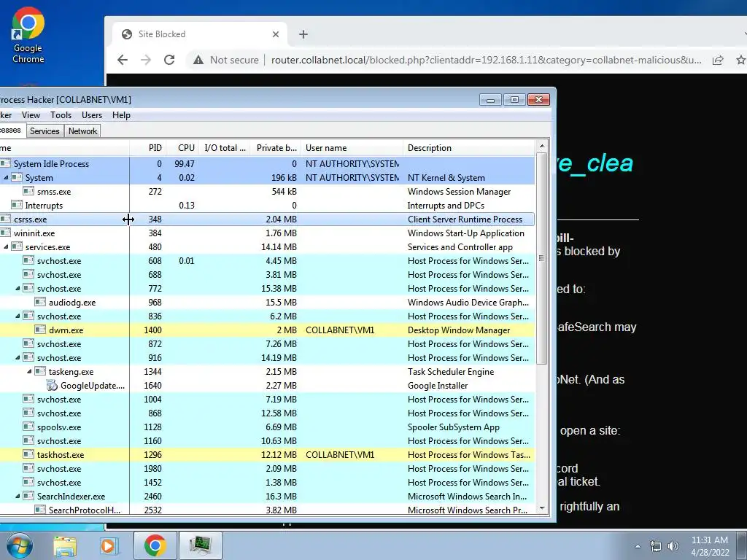Collapse svchost.exe PID 772 node
747x560 pixels.
pyautogui.click(x=18, y=288)
